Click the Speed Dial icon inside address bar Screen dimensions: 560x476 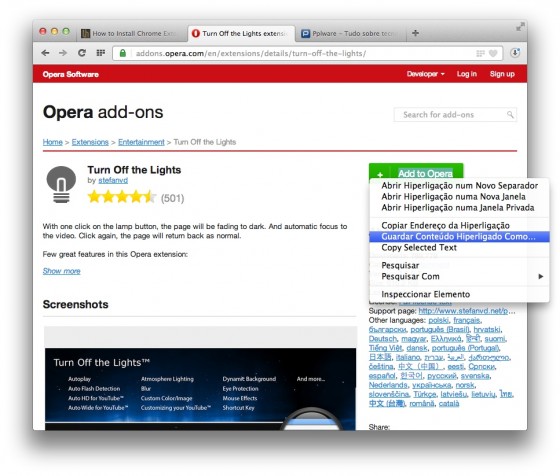click(480, 54)
